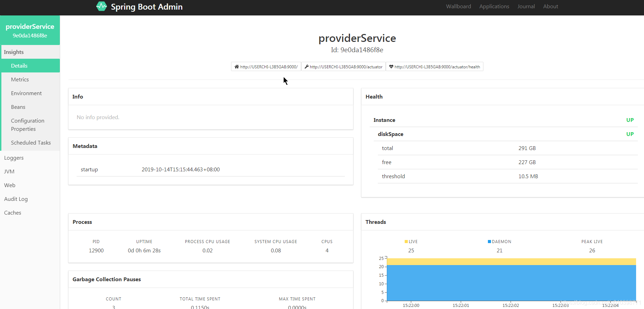
Task: Click the LIVE threads count 25
Action: click(x=411, y=250)
